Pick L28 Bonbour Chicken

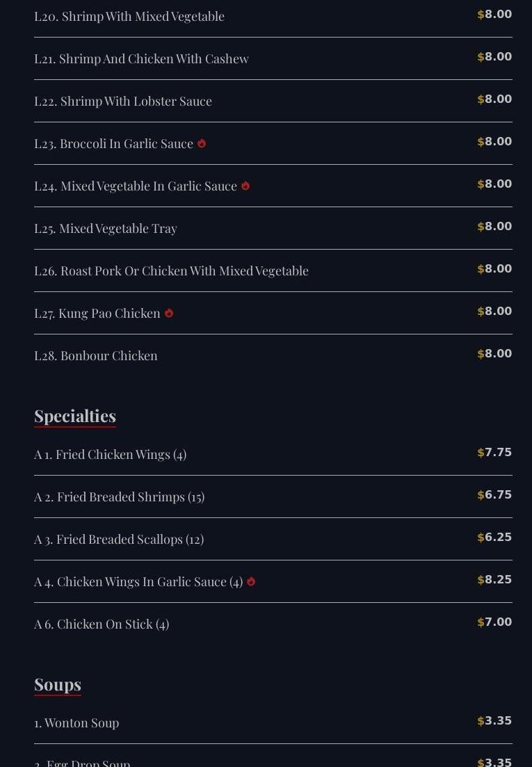(x=96, y=355)
